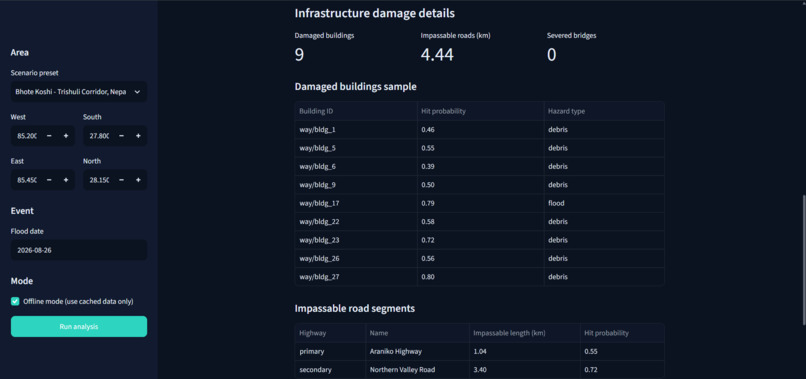The image size is (806, 379).
Task: Increase the West coordinate value
Action: pos(66,136)
